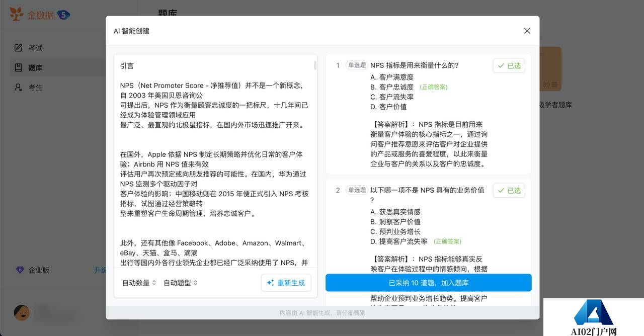Select option B. 客户忠诚度

point(392,87)
